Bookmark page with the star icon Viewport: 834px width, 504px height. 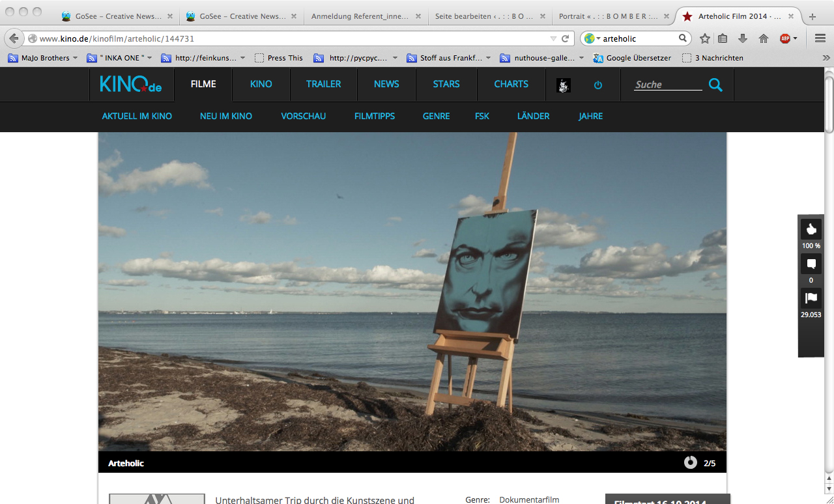tap(704, 38)
